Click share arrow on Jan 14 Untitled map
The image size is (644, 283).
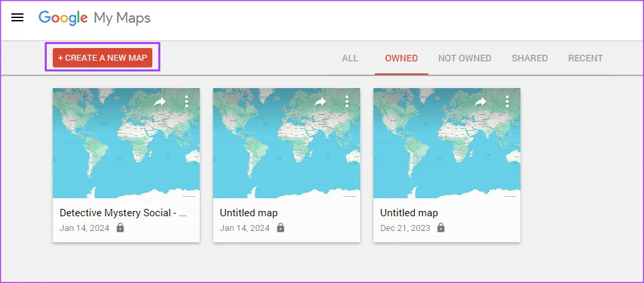pos(320,101)
